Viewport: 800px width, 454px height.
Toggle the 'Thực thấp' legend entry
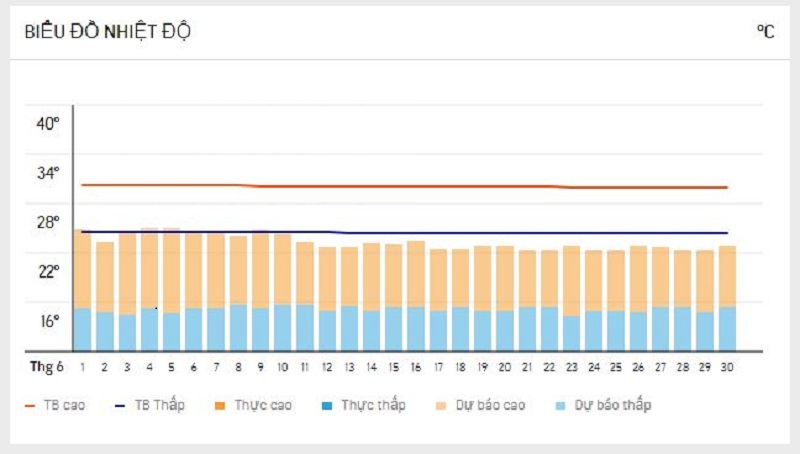tap(363, 406)
